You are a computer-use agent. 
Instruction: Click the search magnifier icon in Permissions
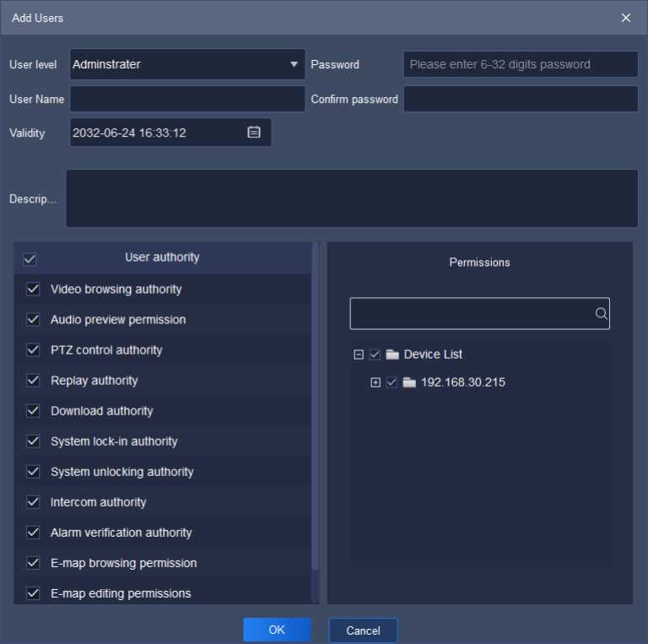pyautogui.click(x=601, y=313)
